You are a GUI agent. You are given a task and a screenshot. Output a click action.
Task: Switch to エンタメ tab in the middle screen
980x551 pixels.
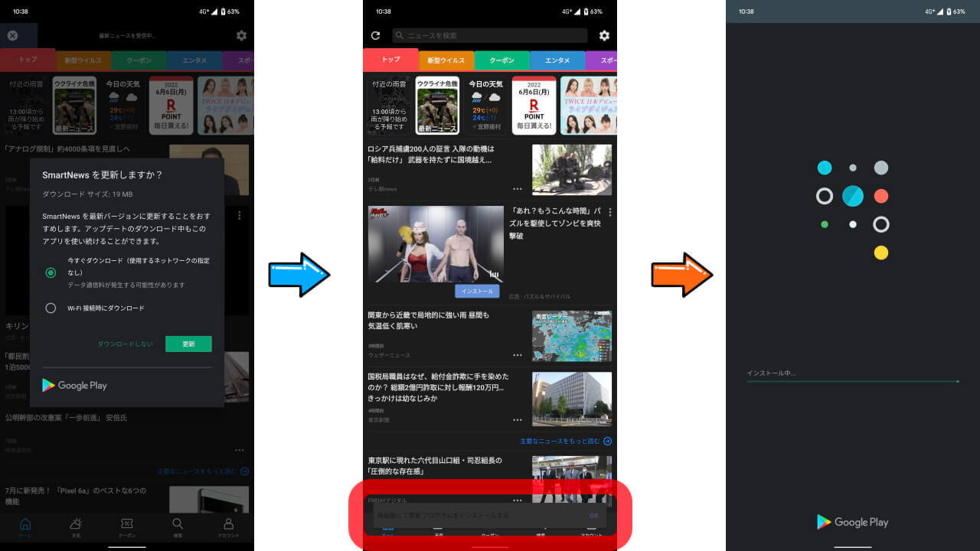[557, 60]
